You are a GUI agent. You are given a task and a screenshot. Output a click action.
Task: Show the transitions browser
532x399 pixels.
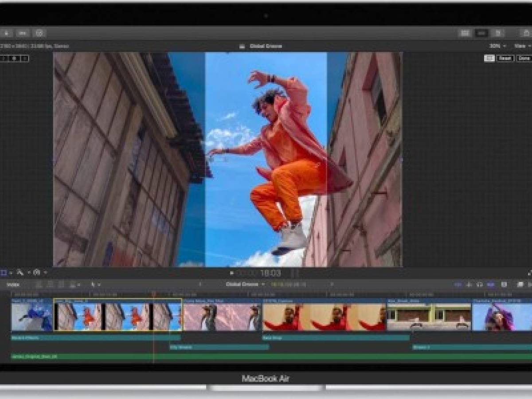[529, 285]
